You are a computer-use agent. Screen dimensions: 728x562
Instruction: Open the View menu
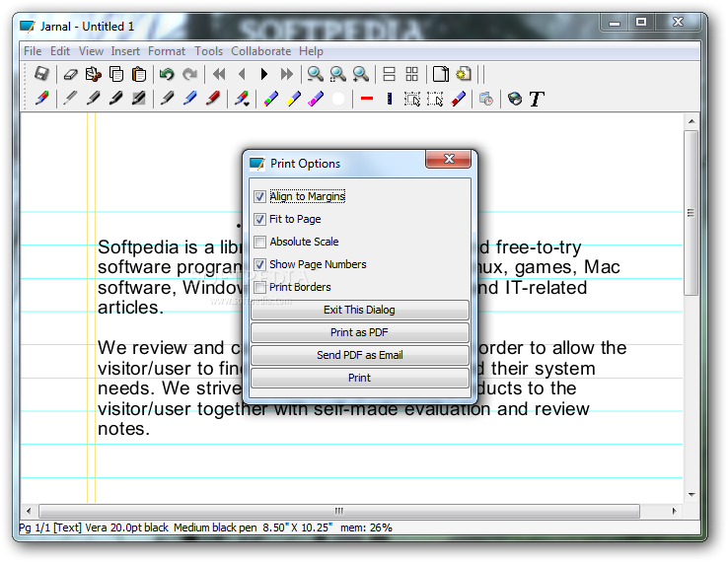point(91,51)
